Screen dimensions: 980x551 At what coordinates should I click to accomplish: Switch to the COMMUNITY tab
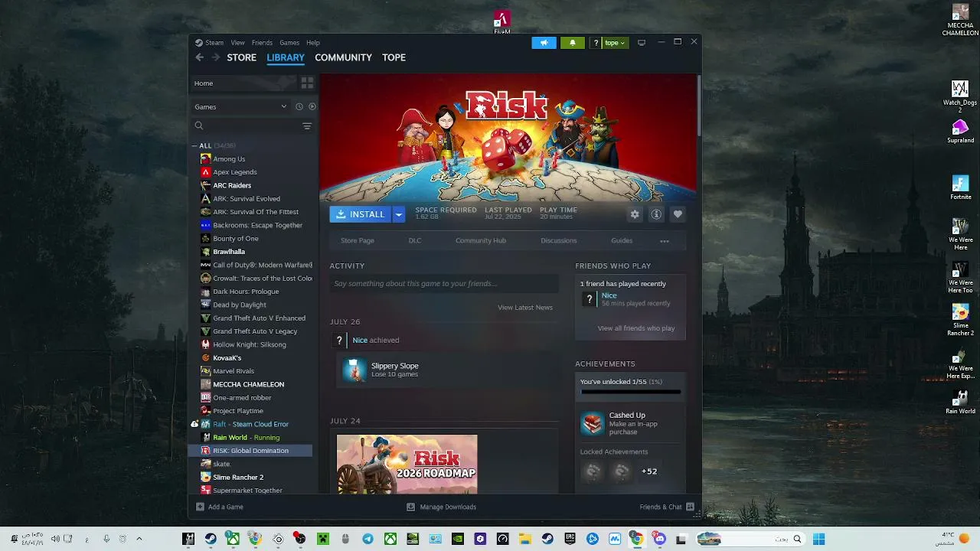[x=343, y=57]
